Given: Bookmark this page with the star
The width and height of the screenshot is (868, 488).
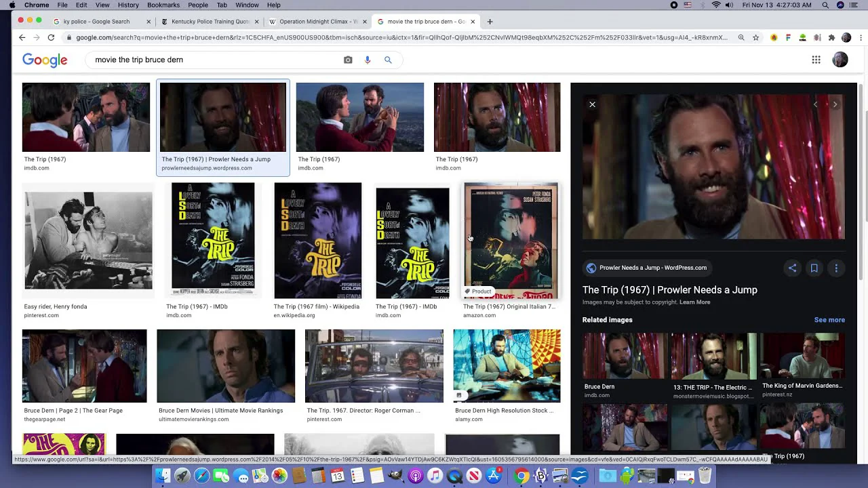Looking at the screenshot, I should coord(756,37).
